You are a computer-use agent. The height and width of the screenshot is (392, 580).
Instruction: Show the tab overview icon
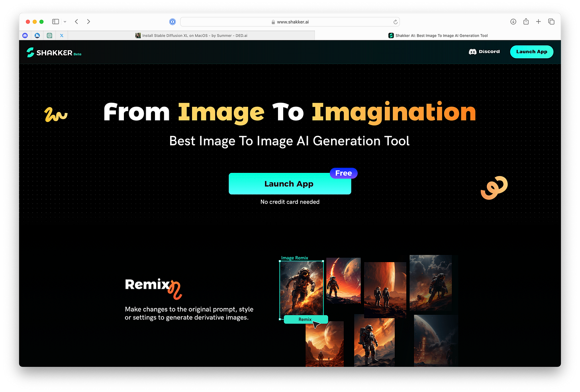[551, 22]
